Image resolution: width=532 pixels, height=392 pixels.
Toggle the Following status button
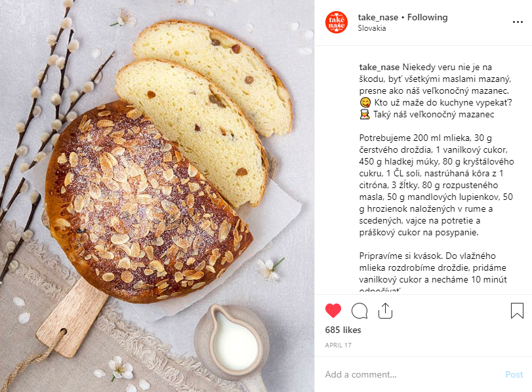427,17
